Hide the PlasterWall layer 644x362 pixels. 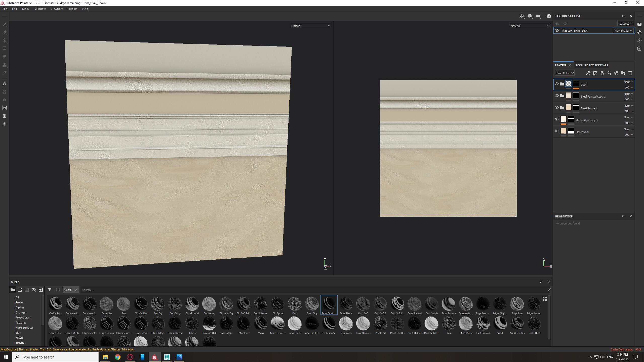coord(557,131)
